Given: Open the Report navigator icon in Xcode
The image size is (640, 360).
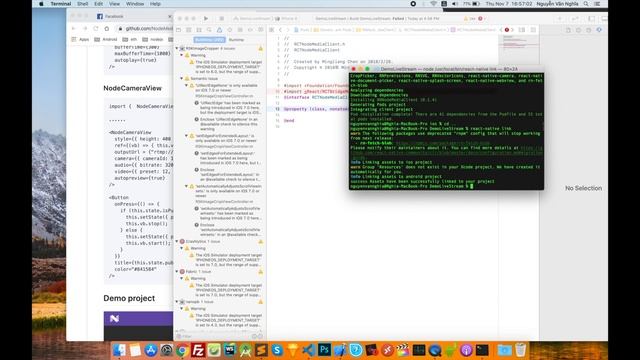Looking at the screenshot, I should click(x=260, y=30).
